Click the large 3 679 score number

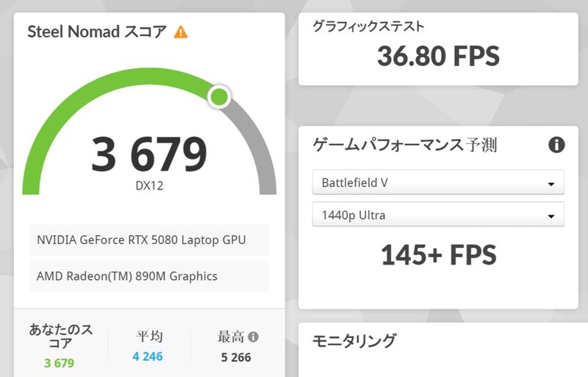click(149, 154)
